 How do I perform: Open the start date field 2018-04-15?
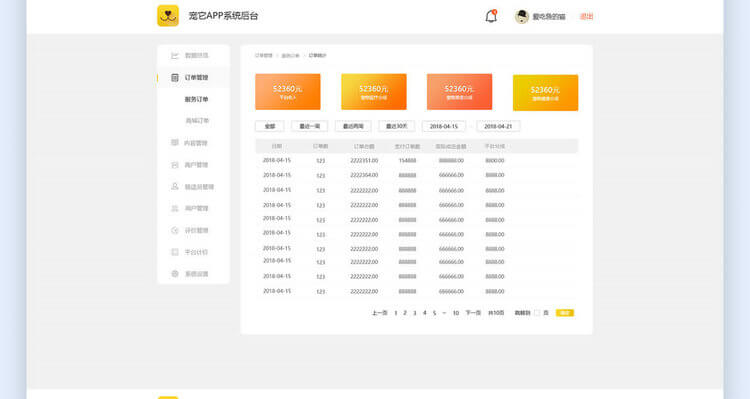tap(443, 126)
